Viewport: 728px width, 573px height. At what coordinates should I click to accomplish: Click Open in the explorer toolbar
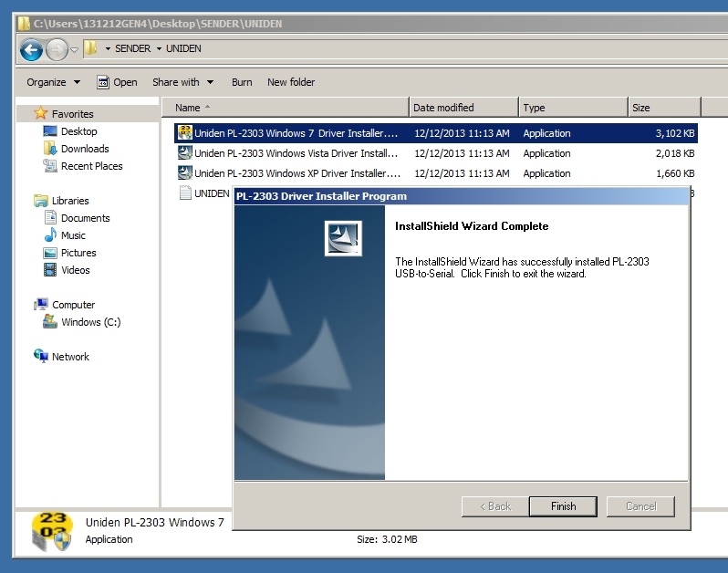[x=117, y=82]
